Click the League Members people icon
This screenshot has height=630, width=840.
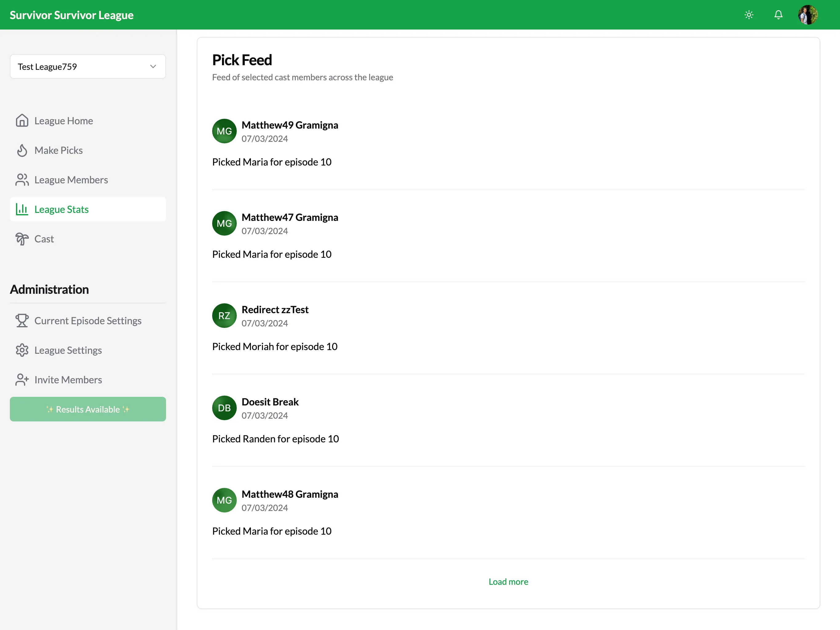tap(21, 179)
